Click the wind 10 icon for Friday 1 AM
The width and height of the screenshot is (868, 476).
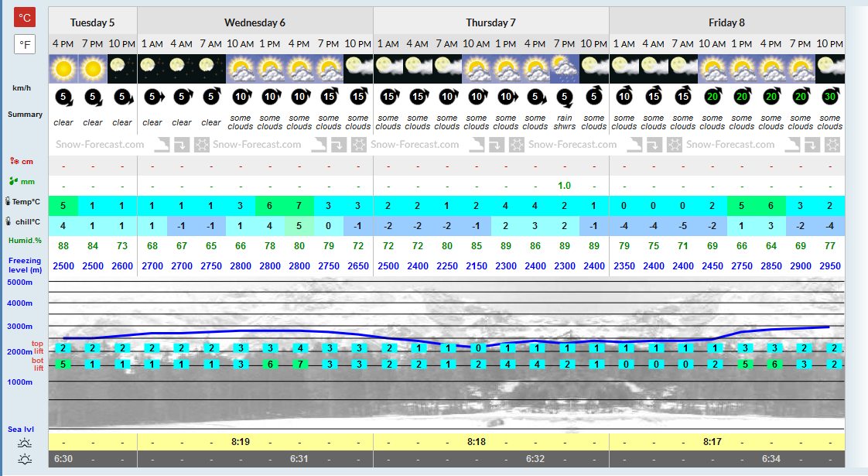point(624,97)
